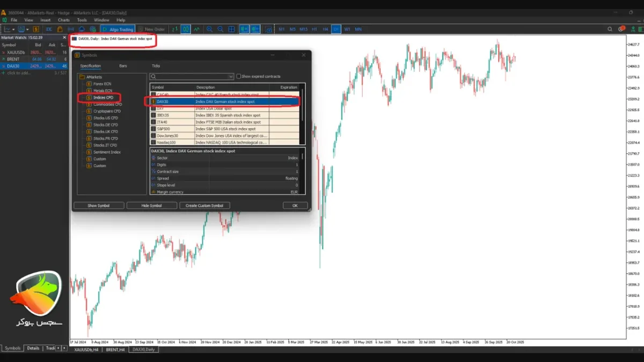Switch chart to candlesticks style
The image size is (644, 362).
[x=186, y=29]
